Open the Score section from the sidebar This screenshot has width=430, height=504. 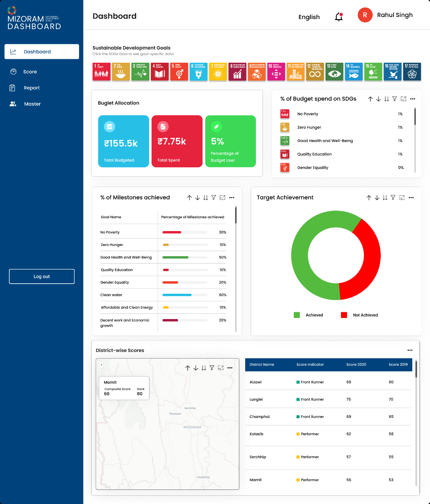click(30, 72)
